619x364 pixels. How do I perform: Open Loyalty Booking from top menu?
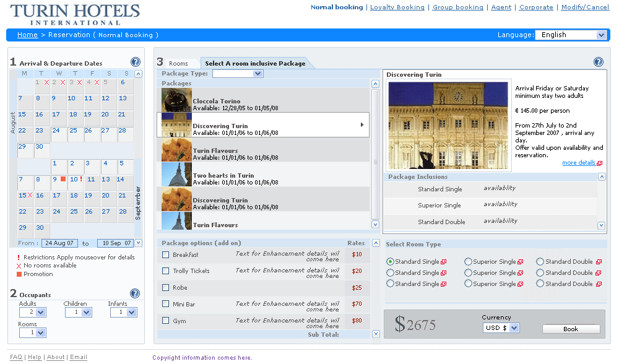tap(397, 7)
